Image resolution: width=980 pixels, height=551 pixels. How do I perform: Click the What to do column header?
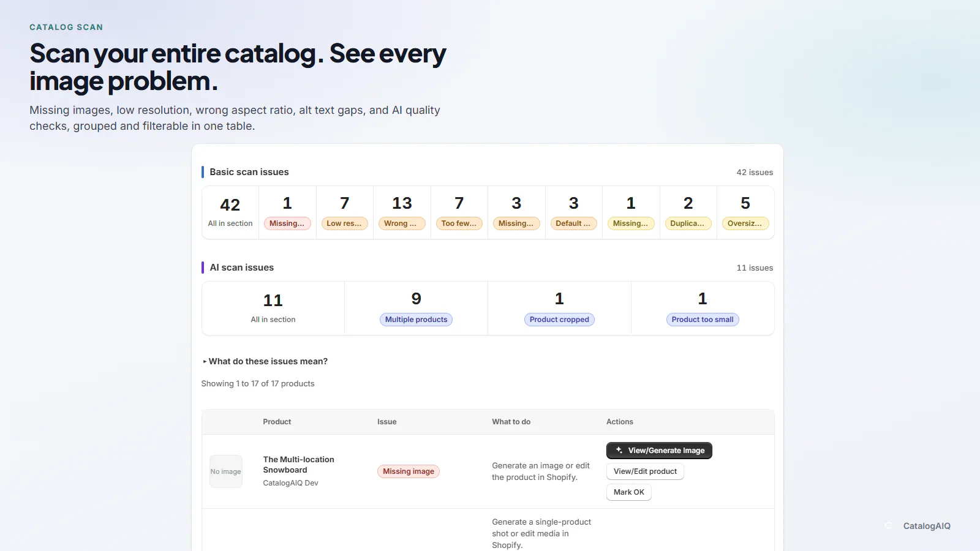pyautogui.click(x=511, y=422)
